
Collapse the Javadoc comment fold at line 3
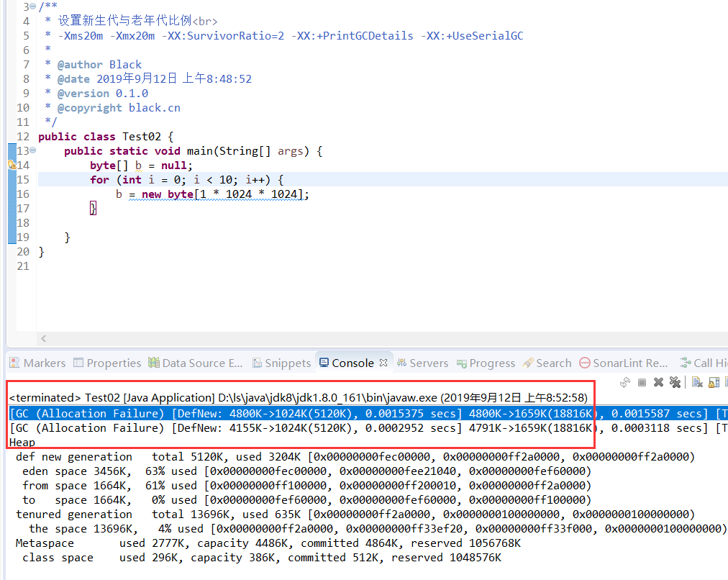pos(32,6)
